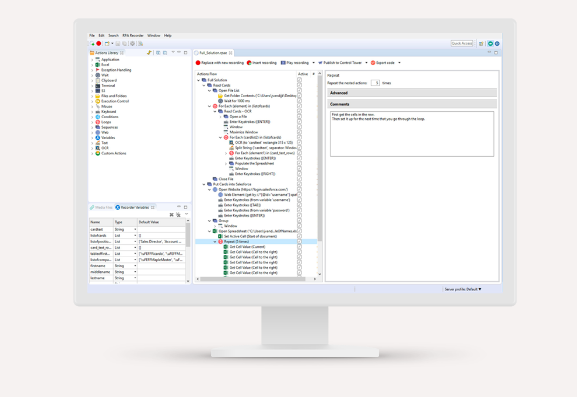
Task: Click the Actions flow vertical scrollbar
Action: (x=319, y=159)
